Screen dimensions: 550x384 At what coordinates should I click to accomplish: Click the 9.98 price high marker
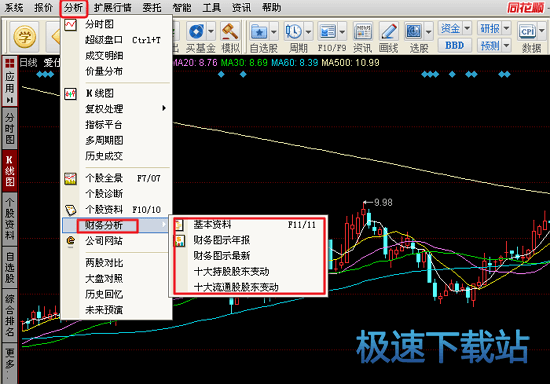pyautogui.click(x=383, y=202)
